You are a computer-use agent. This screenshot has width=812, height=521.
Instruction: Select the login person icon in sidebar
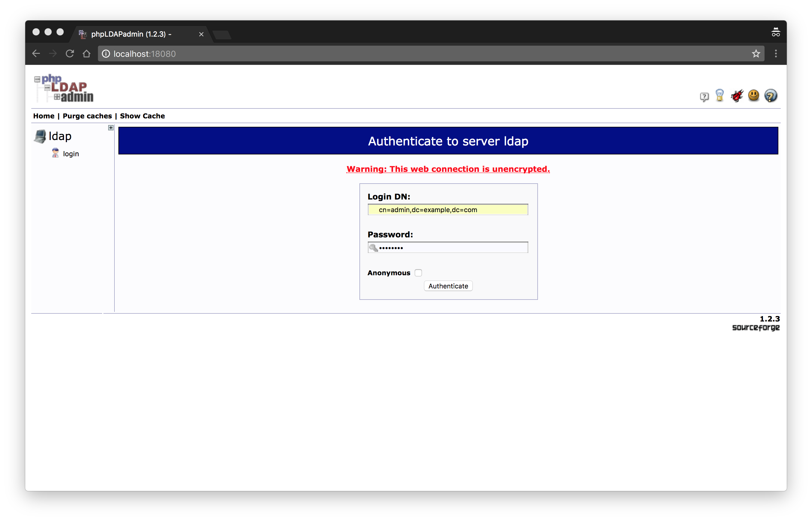55,153
